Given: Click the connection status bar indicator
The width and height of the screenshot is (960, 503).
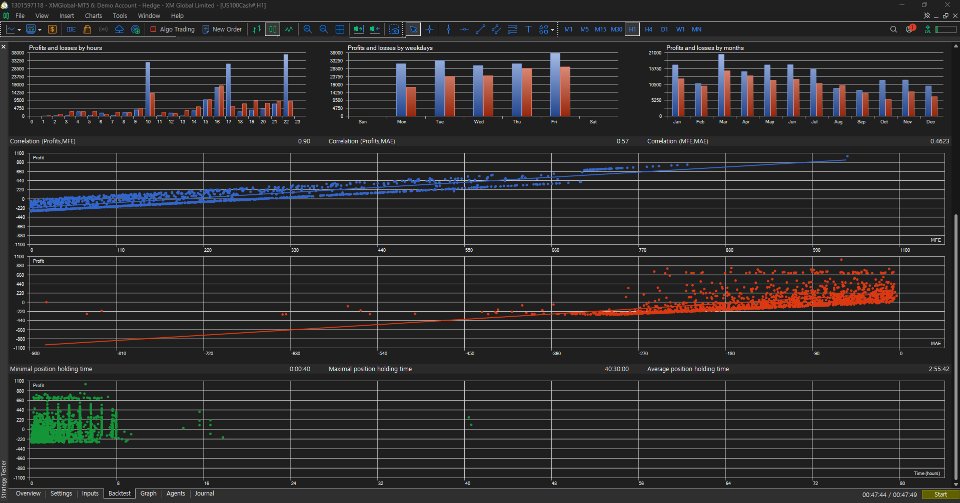Looking at the screenshot, I should [945, 29].
